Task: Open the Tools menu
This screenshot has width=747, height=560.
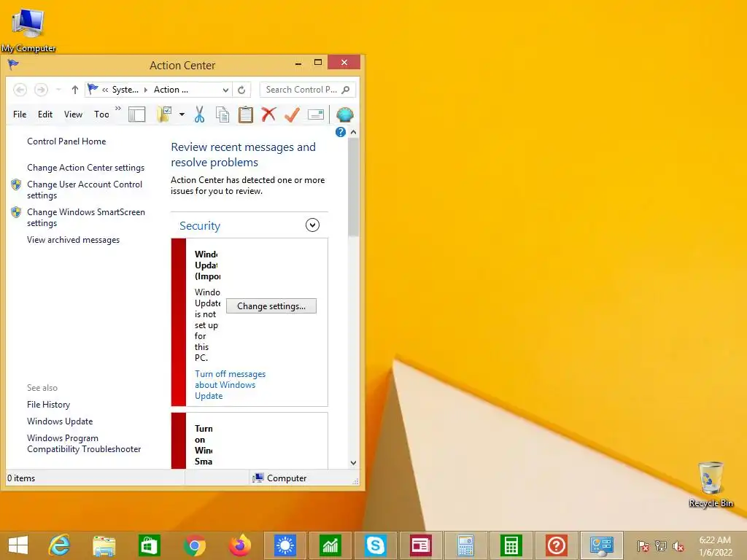Action: [101, 114]
